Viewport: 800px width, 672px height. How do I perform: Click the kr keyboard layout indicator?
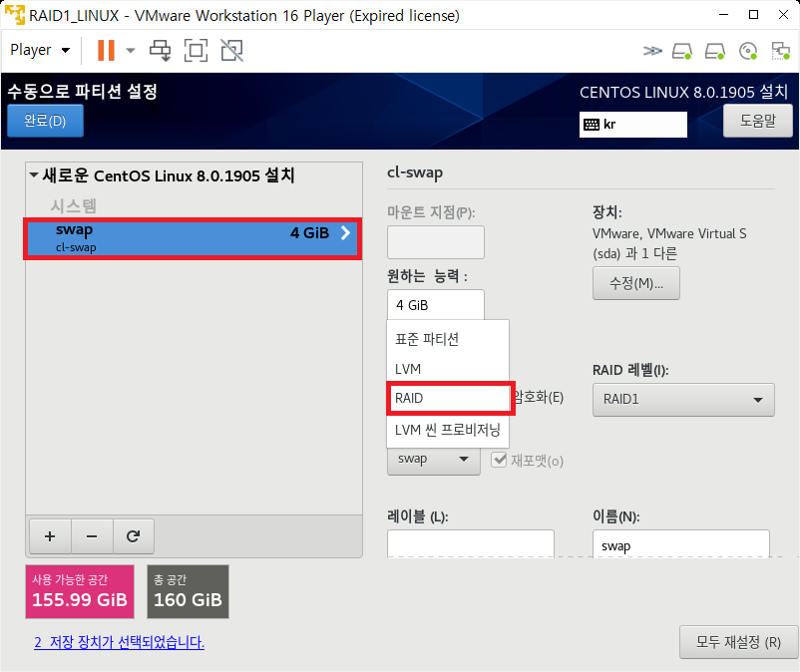[633, 125]
